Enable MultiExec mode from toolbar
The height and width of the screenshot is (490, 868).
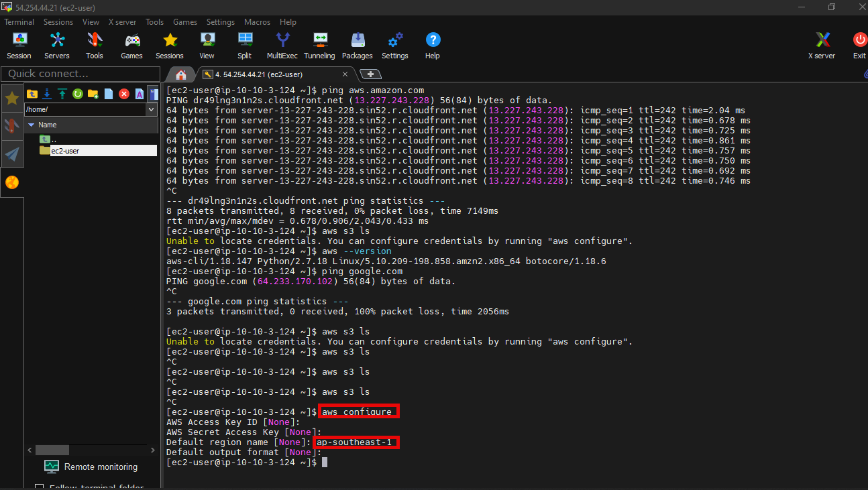click(x=282, y=46)
